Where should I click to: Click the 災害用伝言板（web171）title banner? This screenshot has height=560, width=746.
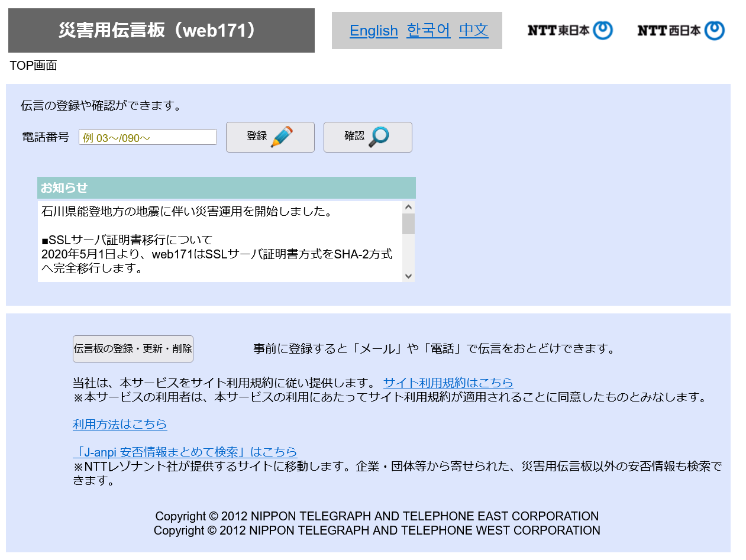(161, 30)
